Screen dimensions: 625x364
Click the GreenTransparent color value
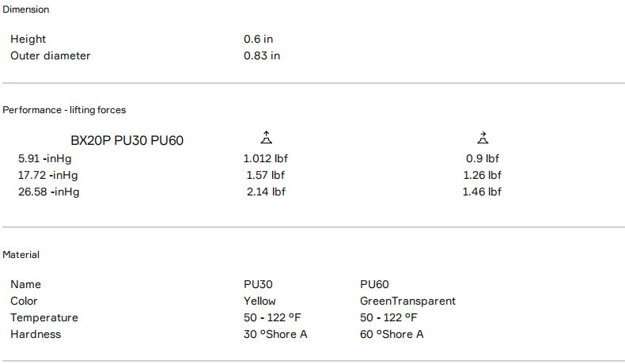407,301
